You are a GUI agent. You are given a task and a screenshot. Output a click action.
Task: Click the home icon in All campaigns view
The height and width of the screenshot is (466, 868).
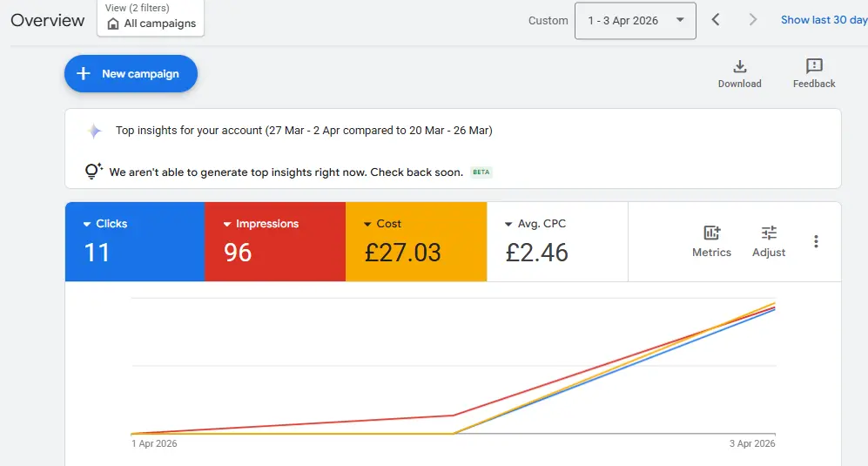click(113, 24)
